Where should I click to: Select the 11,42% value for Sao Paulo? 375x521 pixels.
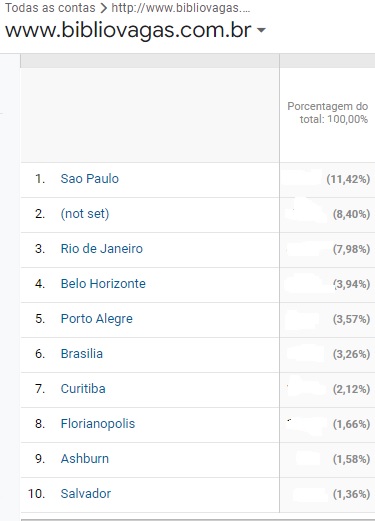coord(348,179)
